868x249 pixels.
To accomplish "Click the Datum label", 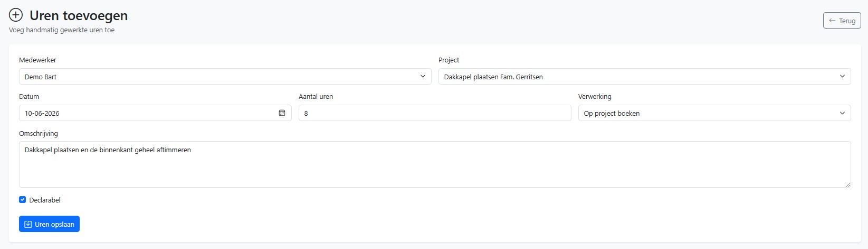I will 29,96.
